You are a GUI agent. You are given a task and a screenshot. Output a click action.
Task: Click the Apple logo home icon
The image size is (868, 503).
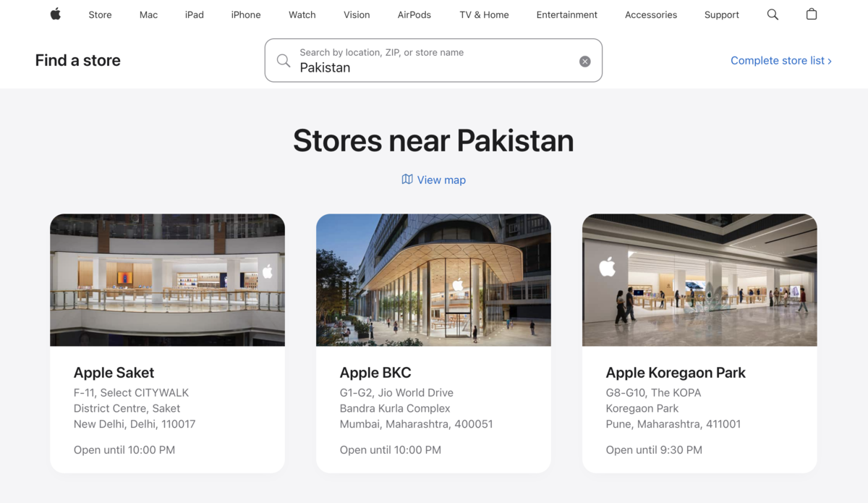pos(56,14)
